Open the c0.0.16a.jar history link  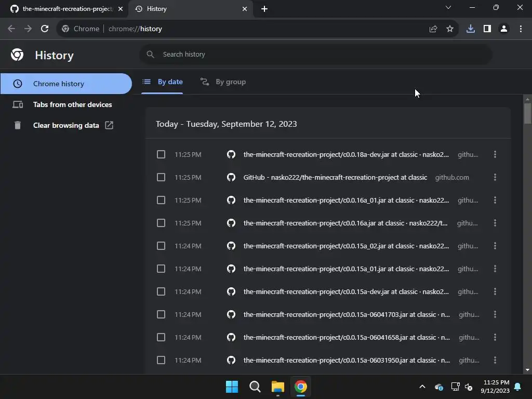345,223
